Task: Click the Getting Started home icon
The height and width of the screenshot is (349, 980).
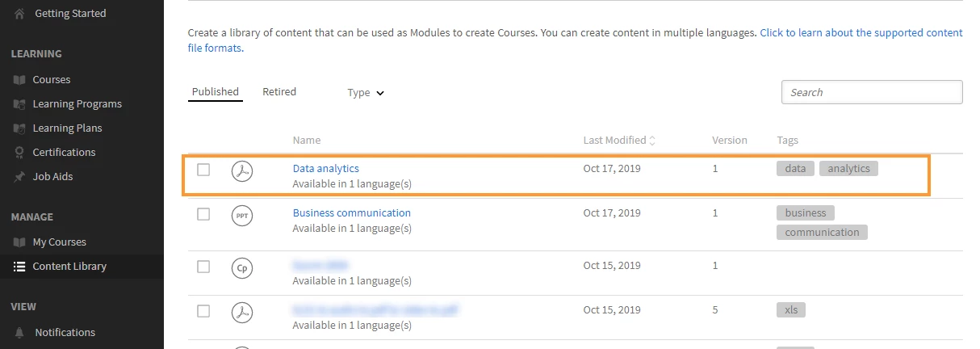Action: [x=19, y=13]
